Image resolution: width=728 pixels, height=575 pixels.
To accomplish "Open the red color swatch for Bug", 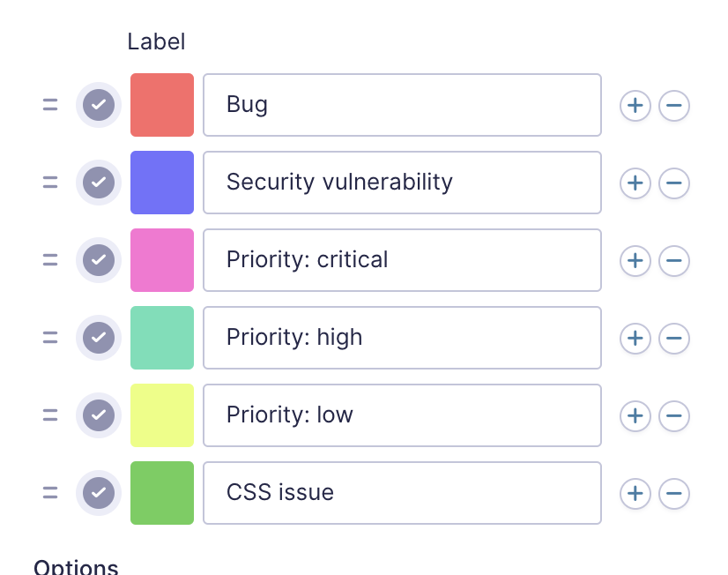I will point(162,105).
